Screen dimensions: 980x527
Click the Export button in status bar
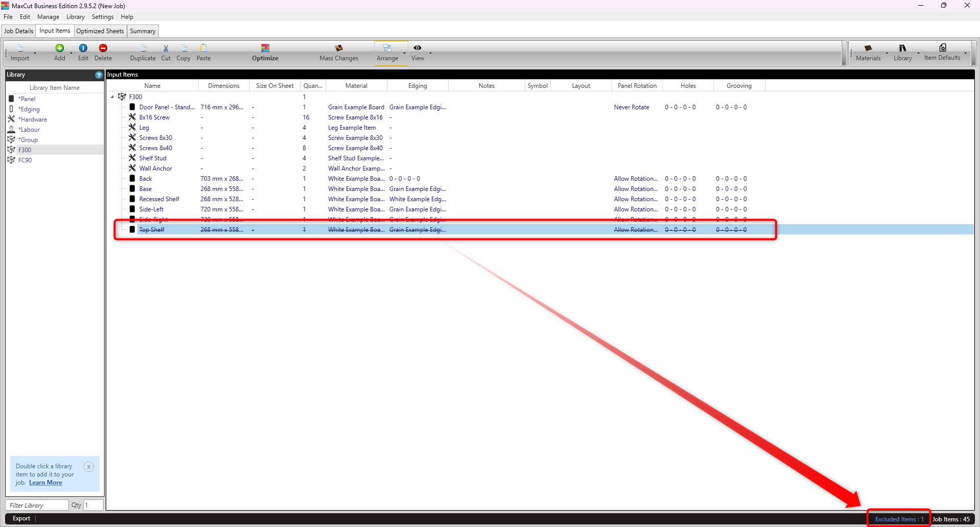[x=21, y=518]
